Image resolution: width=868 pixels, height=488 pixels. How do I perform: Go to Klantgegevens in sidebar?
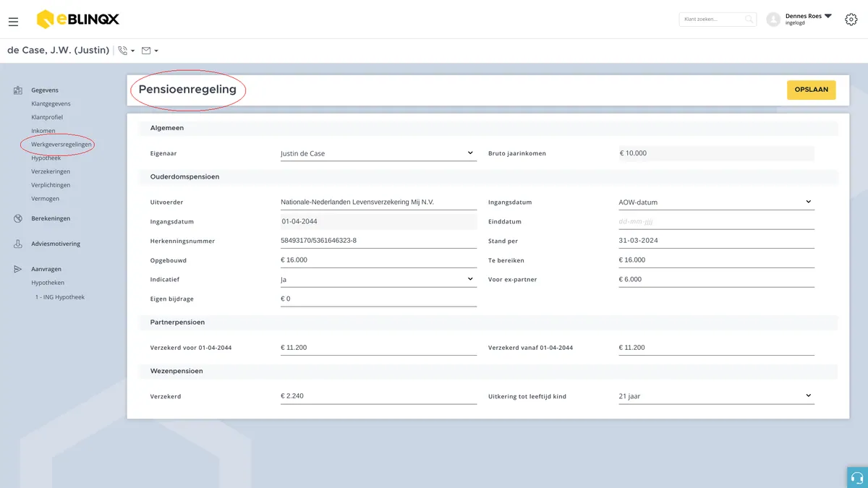tap(51, 103)
